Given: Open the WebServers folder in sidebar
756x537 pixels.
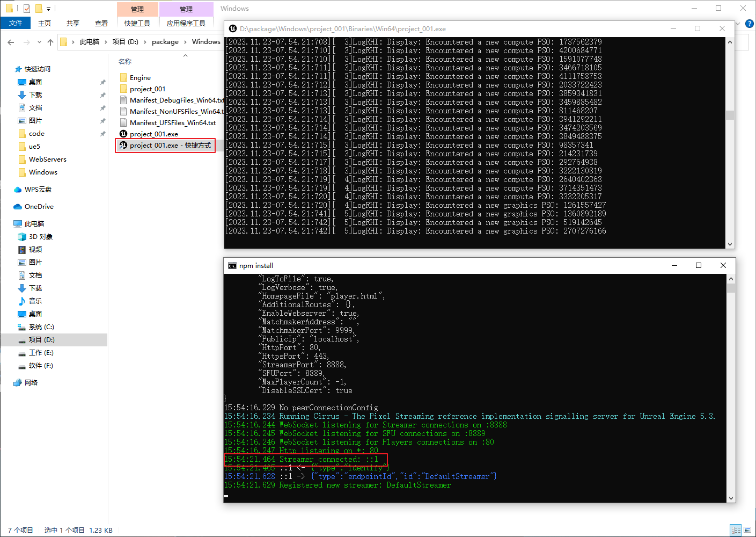Looking at the screenshot, I should 48,159.
